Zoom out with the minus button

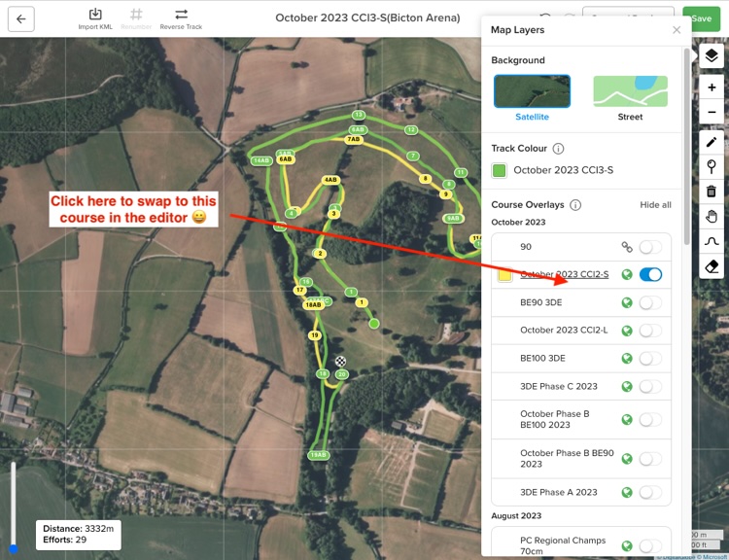712,112
